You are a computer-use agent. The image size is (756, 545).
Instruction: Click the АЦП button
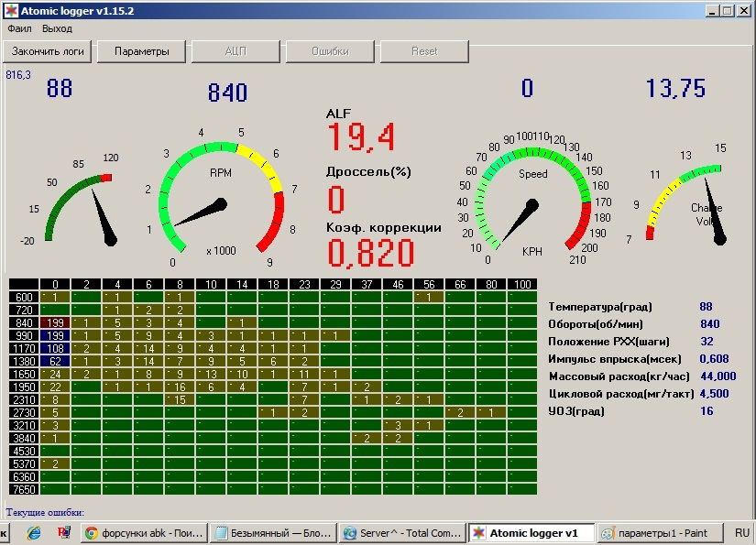pyautogui.click(x=236, y=51)
